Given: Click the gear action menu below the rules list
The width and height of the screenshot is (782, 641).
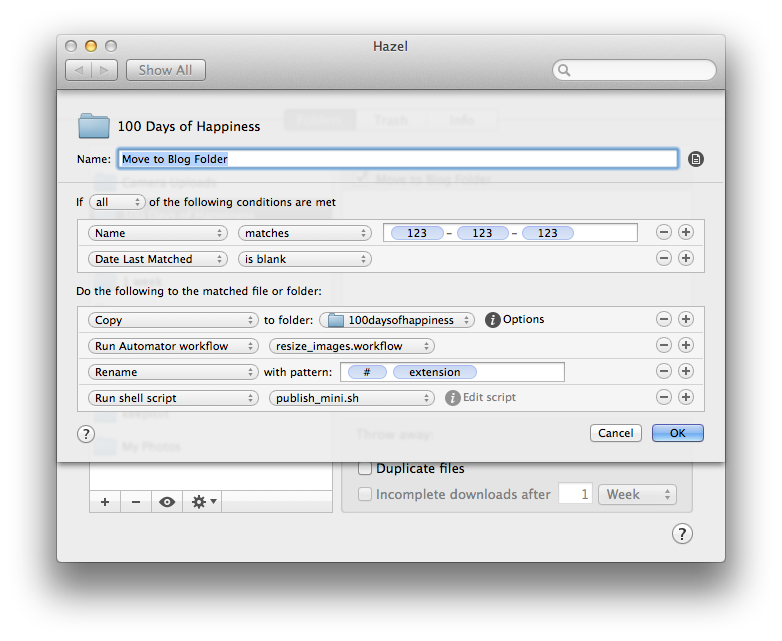Looking at the screenshot, I should pos(204,502).
